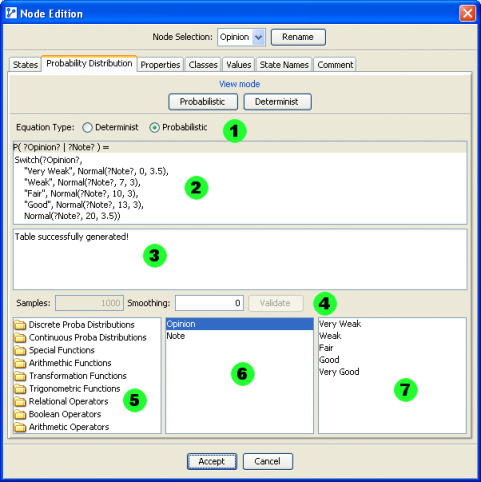Open the Properties tab
The width and height of the screenshot is (481, 482).
tap(160, 65)
